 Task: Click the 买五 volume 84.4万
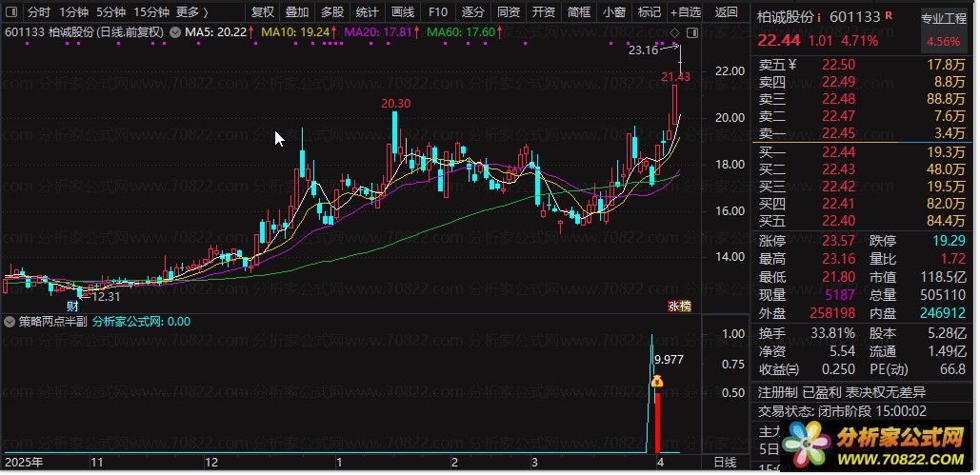tap(949, 221)
